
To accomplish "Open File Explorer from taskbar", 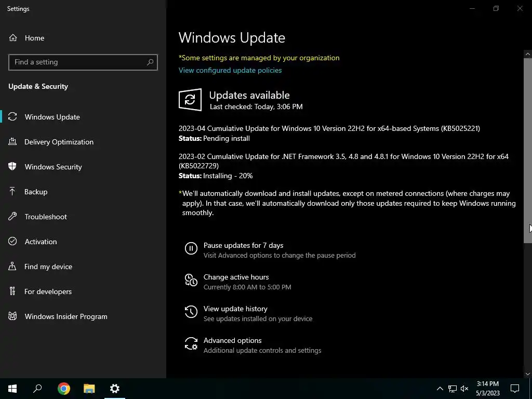I will pyautogui.click(x=89, y=389).
